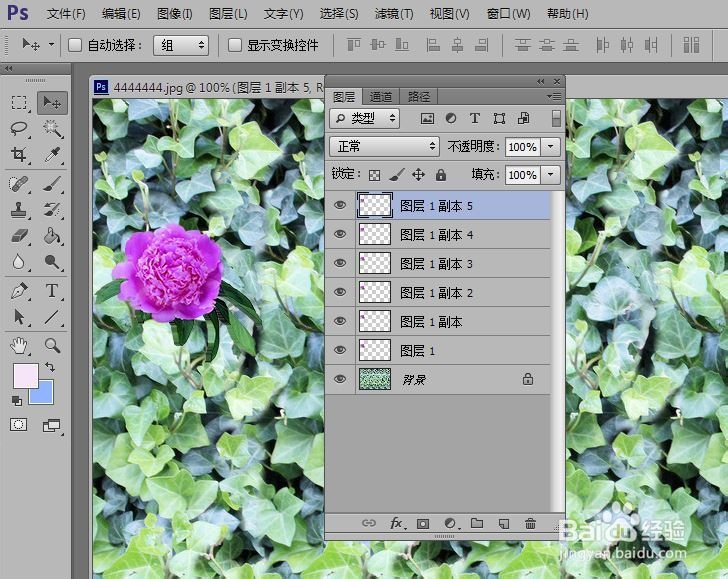Open the 组 auto-select dropdown
Image resolution: width=728 pixels, height=579 pixels.
181,45
